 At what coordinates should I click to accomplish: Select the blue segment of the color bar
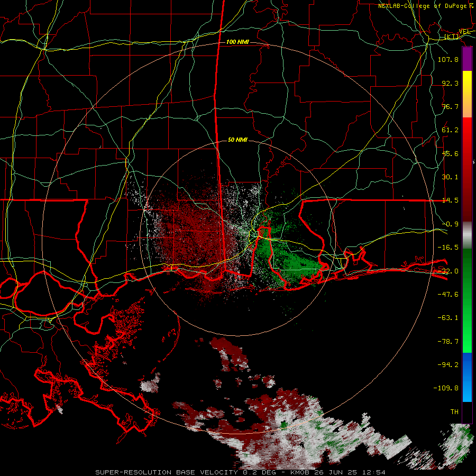pos(467,377)
